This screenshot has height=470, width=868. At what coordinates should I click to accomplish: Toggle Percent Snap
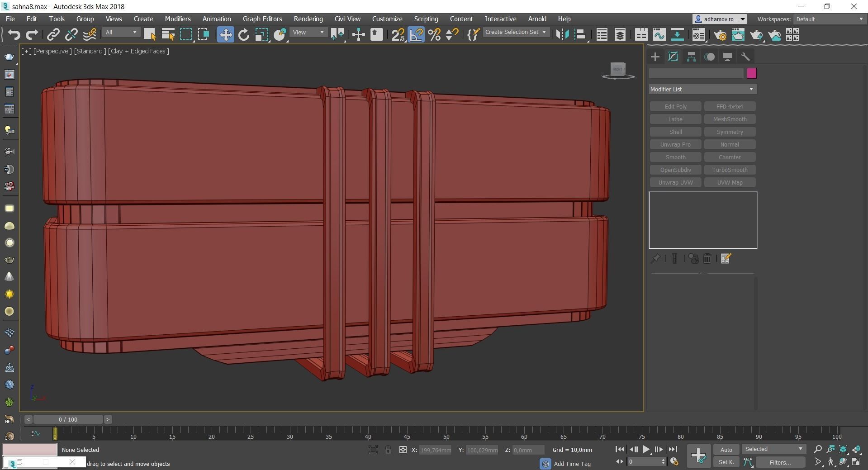pyautogui.click(x=434, y=35)
